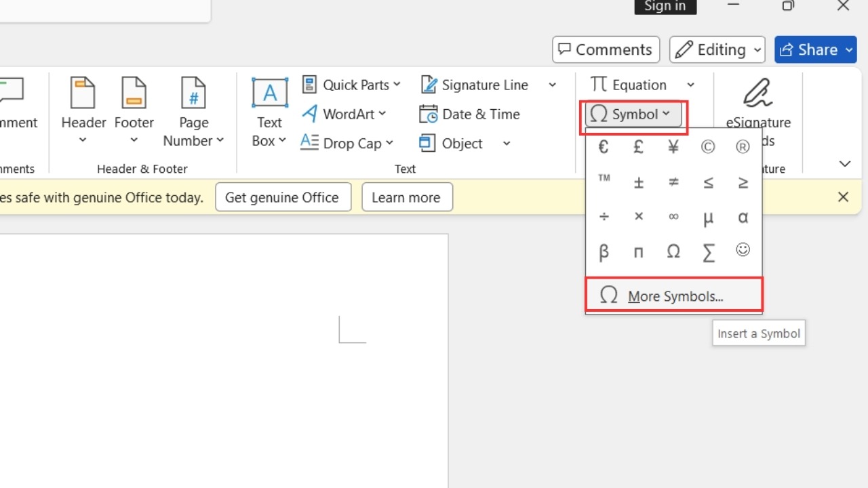Insert the smiley face ☺ symbol
Viewport: 868px width, 488px height.
coord(743,250)
